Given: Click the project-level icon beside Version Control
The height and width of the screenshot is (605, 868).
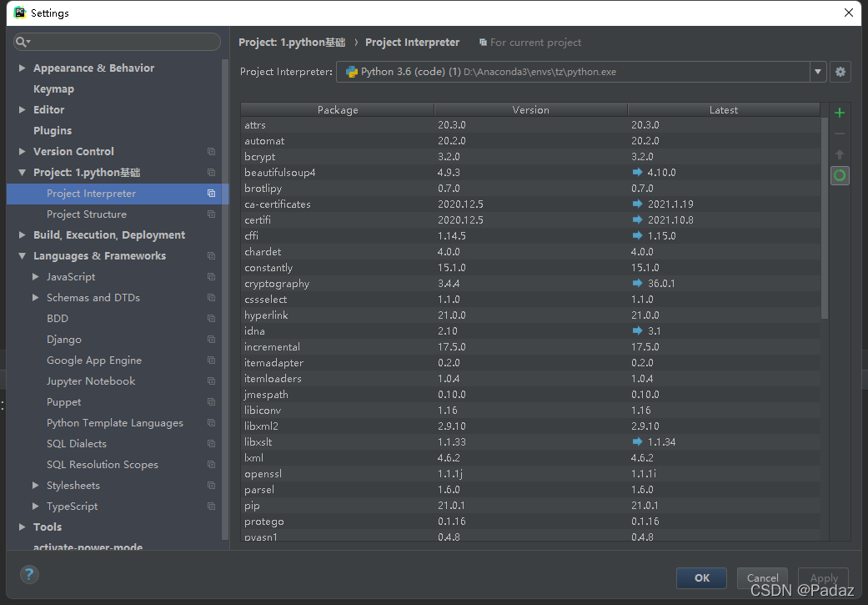Looking at the screenshot, I should pos(211,151).
